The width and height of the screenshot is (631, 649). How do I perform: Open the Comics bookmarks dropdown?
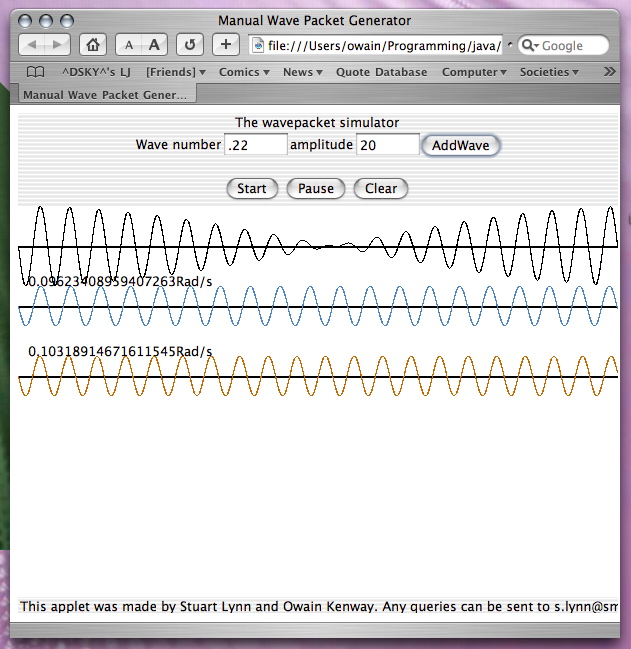click(245, 72)
